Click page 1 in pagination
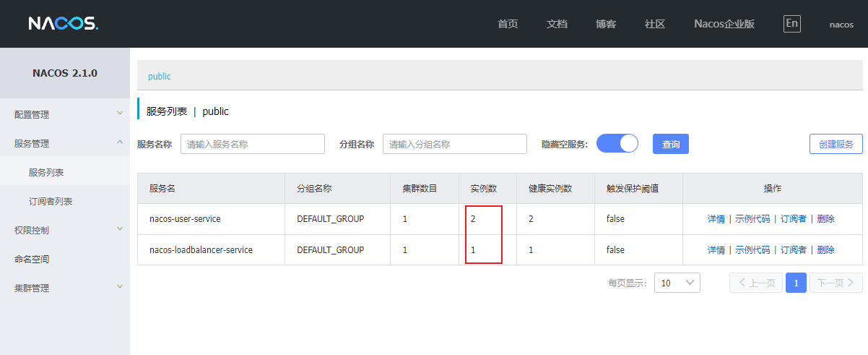The height and width of the screenshot is (355, 868). [797, 283]
